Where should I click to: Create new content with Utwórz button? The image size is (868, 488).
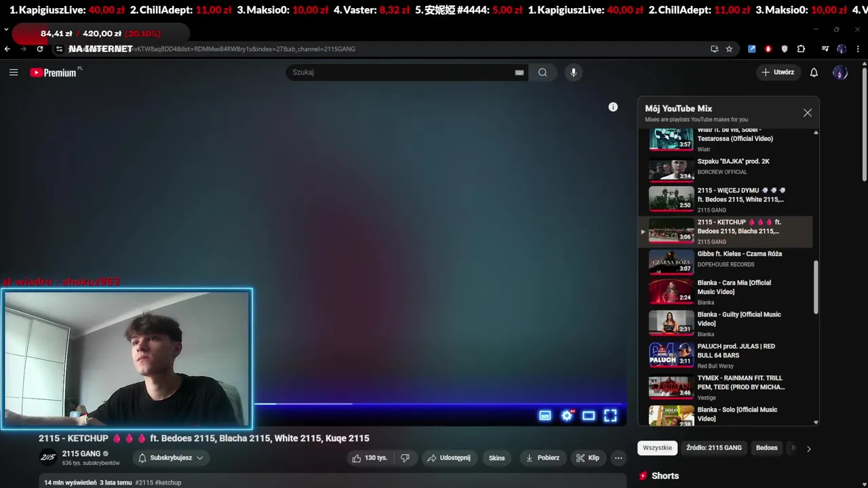point(778,73)
